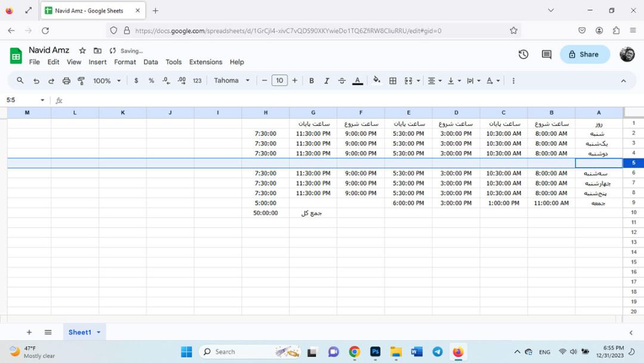Screen dimensions: 644x363
Task: Open version history clock icon
Action: 524,54
